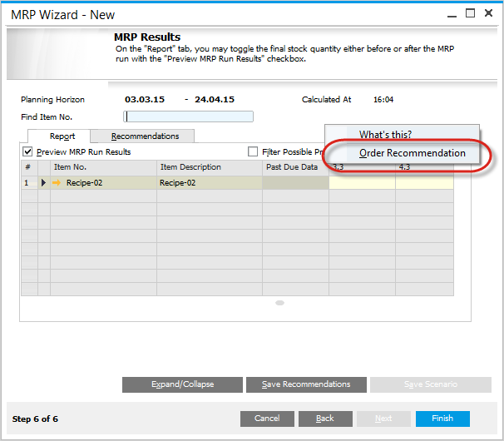Cancel the MRP Wizard

(267, 419)
